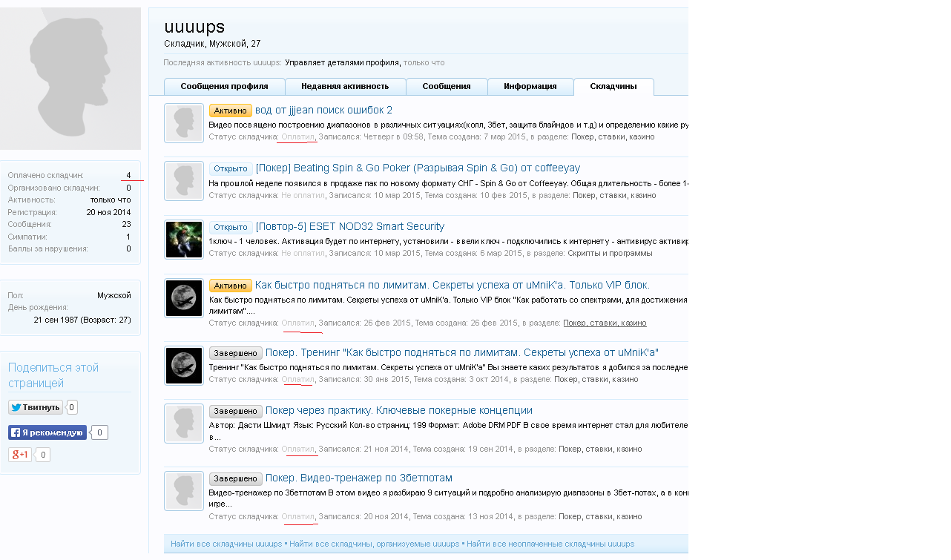Viewport: 951px width, 560px height.
Task: Click the "Поделиться этой страницей" heading
Action: (53, 375)
